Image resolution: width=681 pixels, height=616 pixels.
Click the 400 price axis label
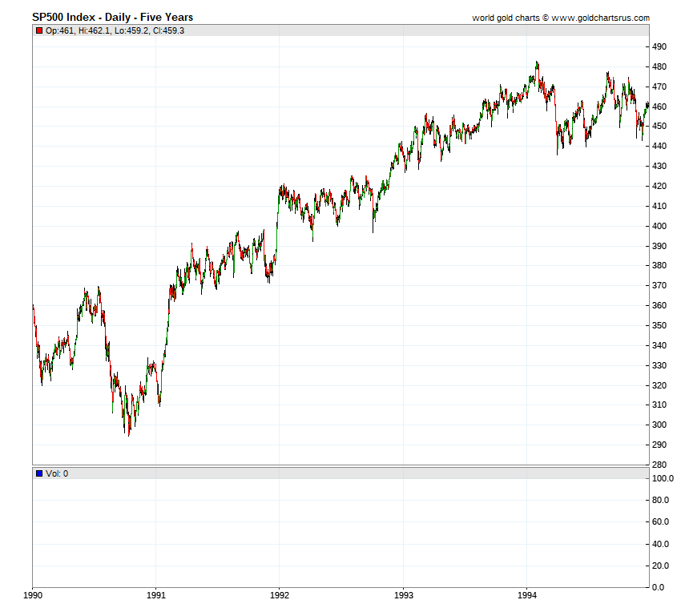pos(659,226)
